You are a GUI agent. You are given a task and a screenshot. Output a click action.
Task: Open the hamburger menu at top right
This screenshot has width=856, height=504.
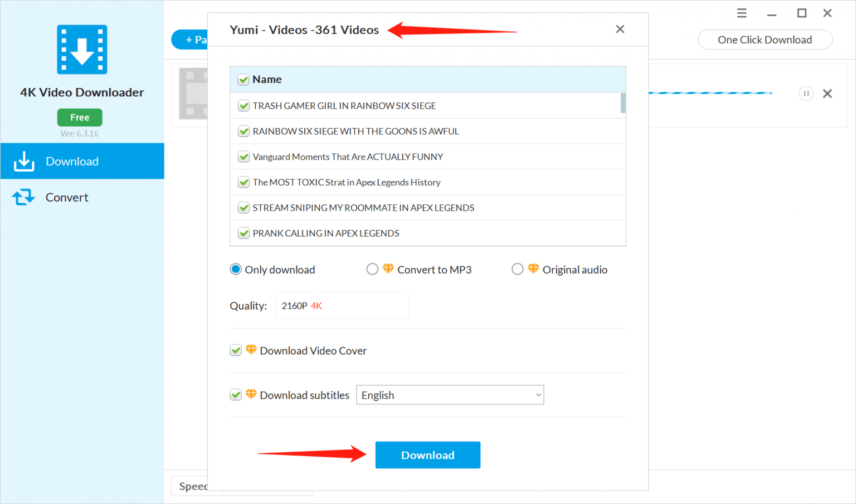(x=741, y=12)
